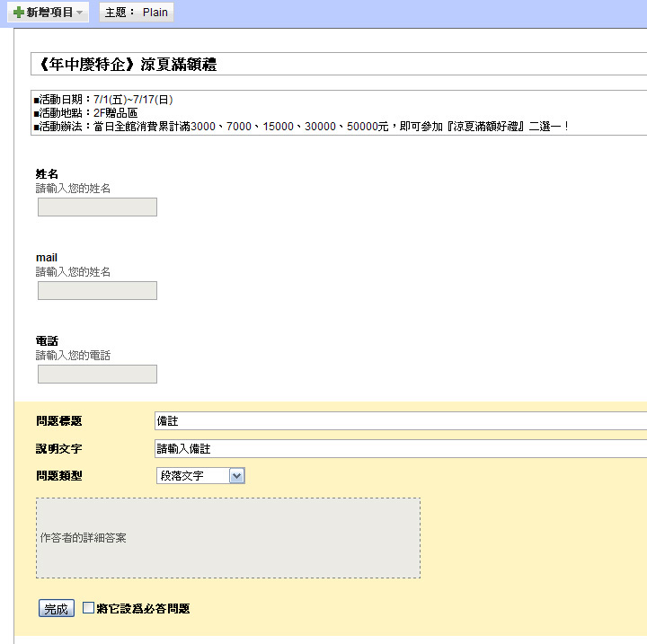Click the 說明文字 label
Screen dimensions: 647x644
(59, 448)
